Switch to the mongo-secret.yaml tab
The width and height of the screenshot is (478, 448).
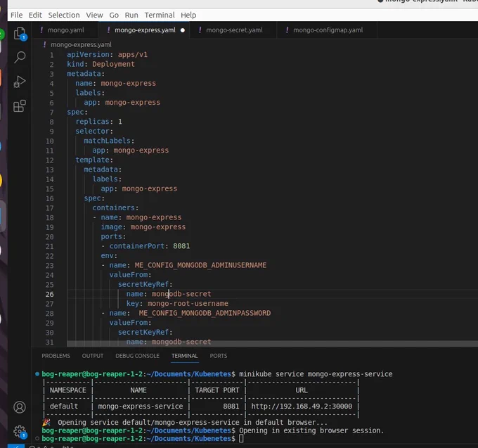click(x=233, y=30)
